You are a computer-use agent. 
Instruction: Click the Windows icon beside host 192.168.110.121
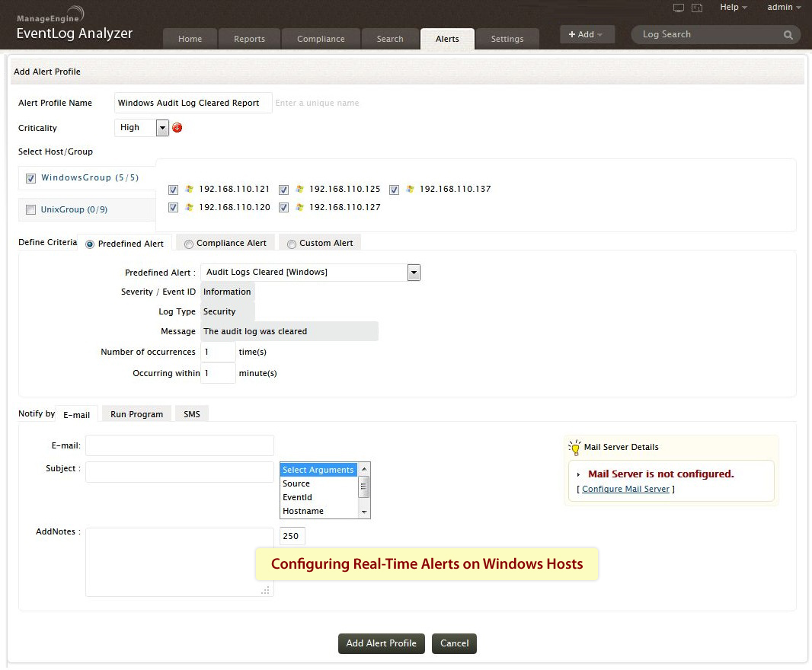[x=190, y=189]
